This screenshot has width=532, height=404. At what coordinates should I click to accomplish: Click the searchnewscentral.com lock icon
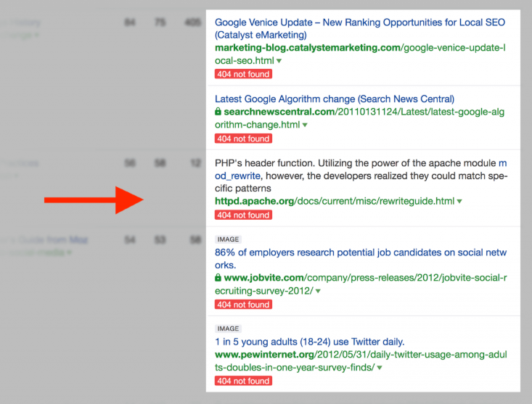pos(218,111)
